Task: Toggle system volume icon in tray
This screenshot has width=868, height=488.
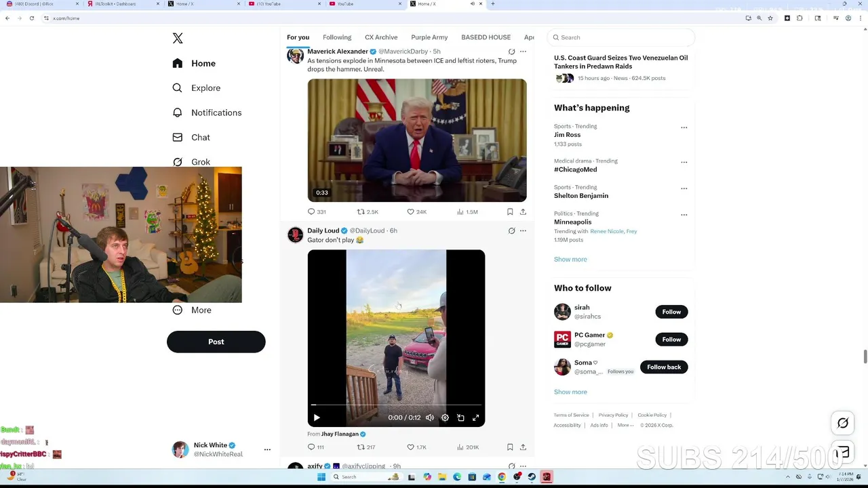Action: coord(827,477)
